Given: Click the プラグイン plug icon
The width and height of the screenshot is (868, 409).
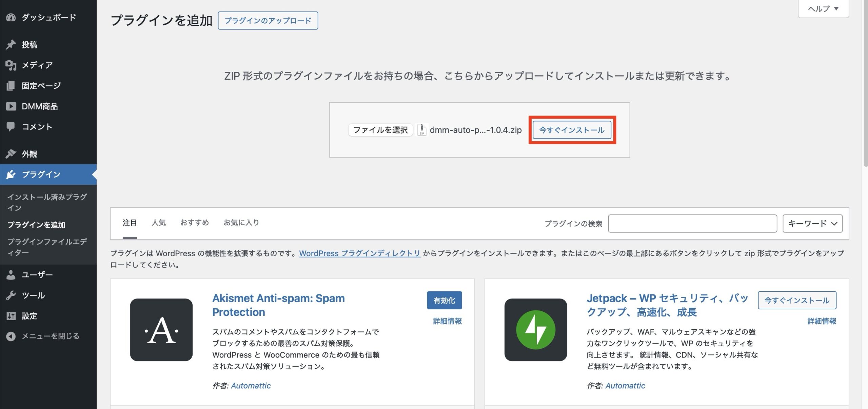Looking at the screenshot, I should (11, 174).
